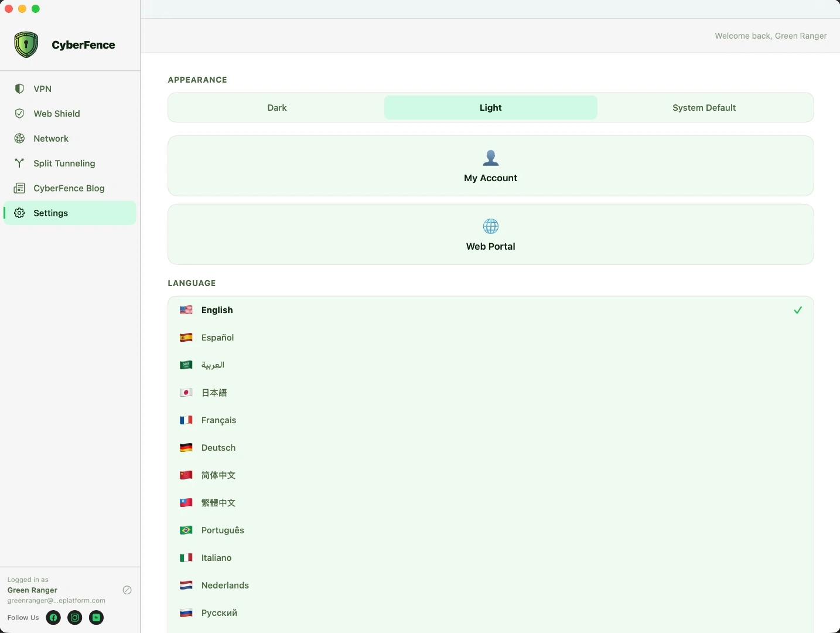Viewport: 840px width, 633px height.
Task: Select the Light appearance option
Action: [x=491, y=108]
